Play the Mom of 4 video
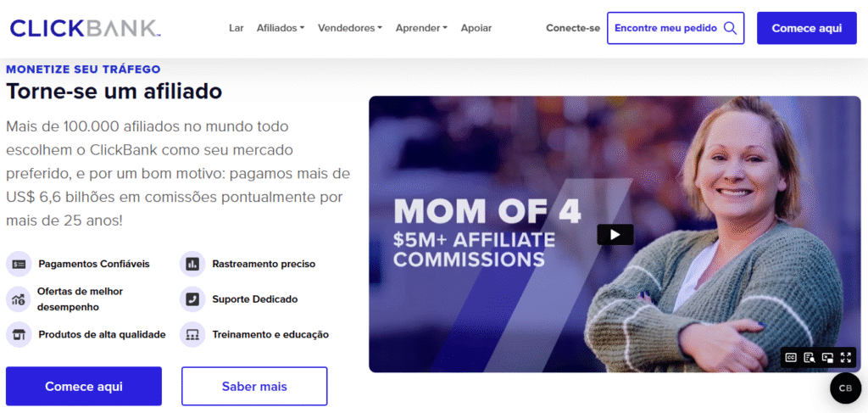This screenshot has height=413, width=868. coord(615,234)
